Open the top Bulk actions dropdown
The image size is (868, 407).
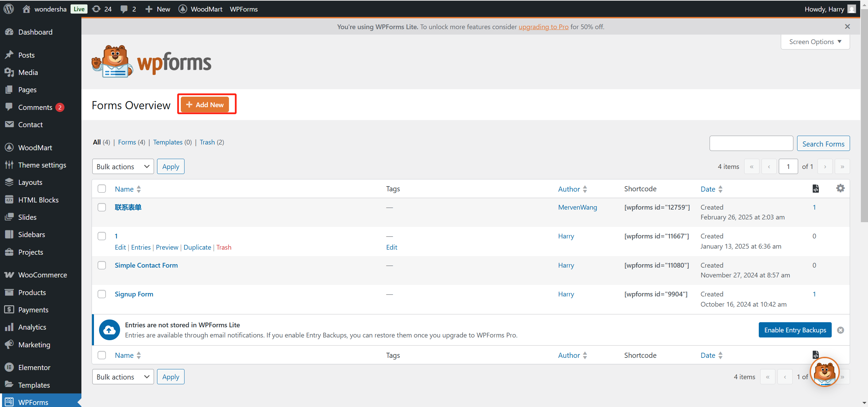tap(123, 167)
